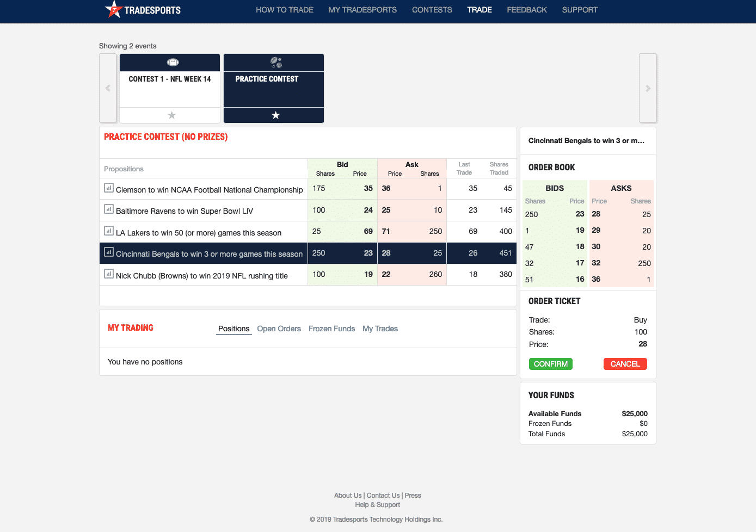Switch to Open Orders tab
Image resolution: width=756 pixels, height=532 pixels.
tap(279, 329)
